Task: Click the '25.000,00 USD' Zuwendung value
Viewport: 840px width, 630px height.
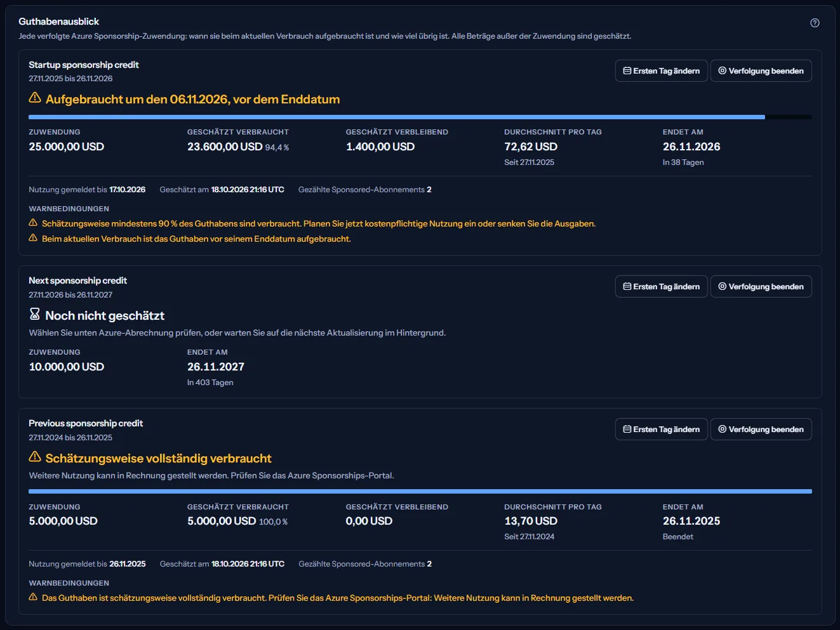Action: coord(66,147)
